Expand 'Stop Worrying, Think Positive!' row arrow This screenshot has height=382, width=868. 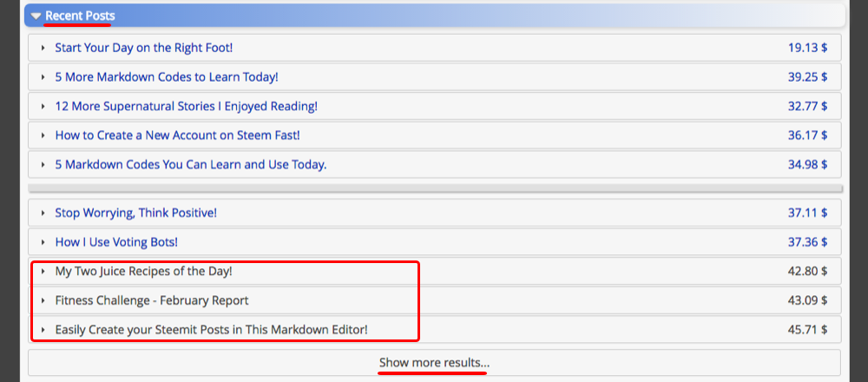click(43, 214)
